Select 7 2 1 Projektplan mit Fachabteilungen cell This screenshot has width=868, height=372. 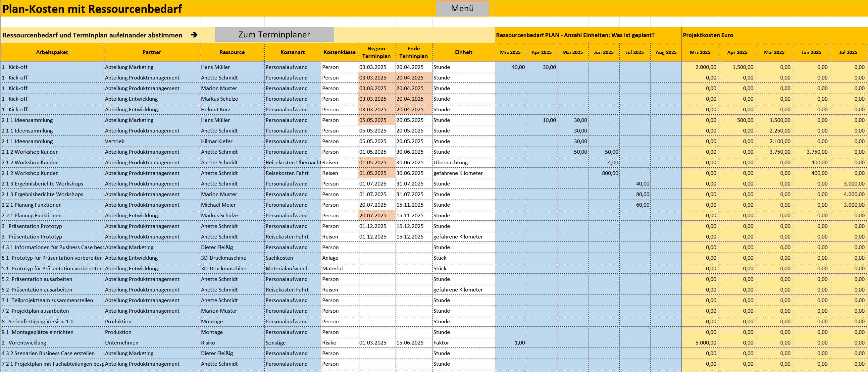(52, 364)
